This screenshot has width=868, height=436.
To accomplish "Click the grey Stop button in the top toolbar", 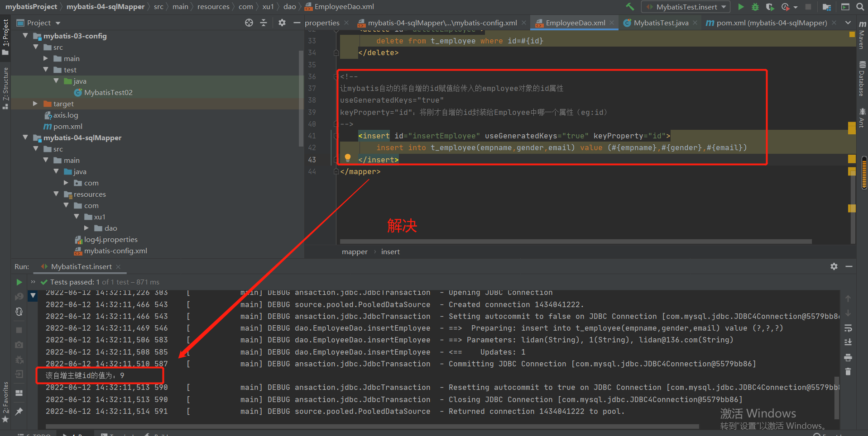I will (x=808, y=7).
